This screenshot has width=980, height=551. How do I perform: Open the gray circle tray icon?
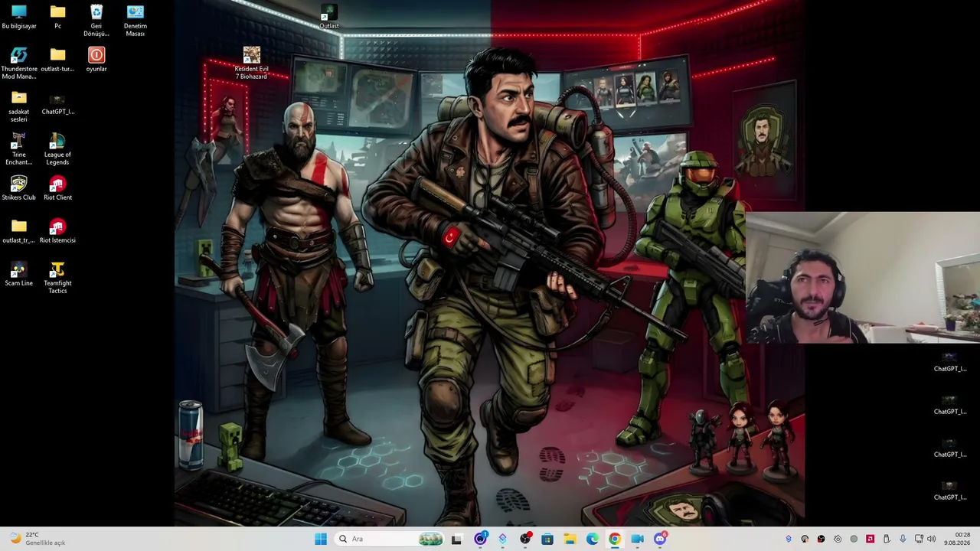(x=854, y=539)
